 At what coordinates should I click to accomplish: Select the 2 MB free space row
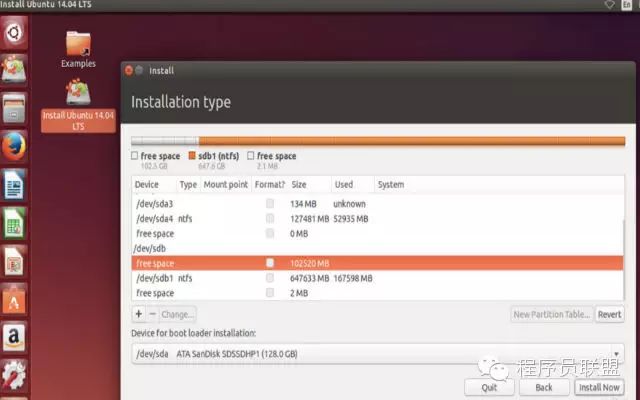tap(378, 293)
